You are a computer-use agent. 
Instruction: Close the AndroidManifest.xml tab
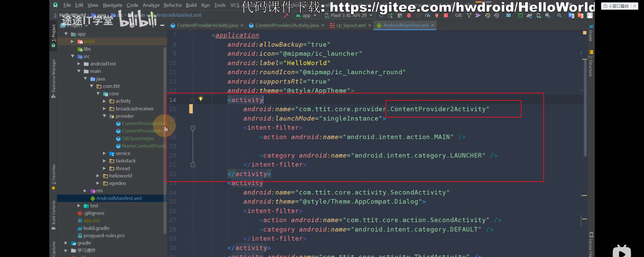tap(432, 25)
